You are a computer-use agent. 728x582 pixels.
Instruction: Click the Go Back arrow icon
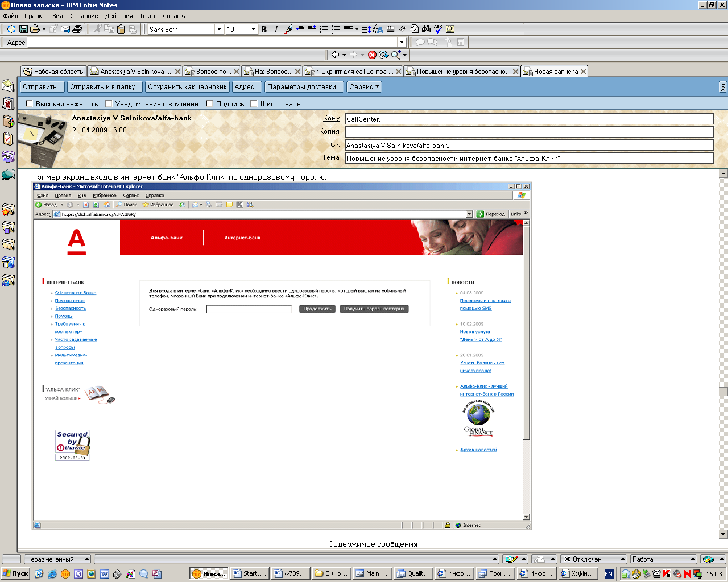tap(336, 55)
